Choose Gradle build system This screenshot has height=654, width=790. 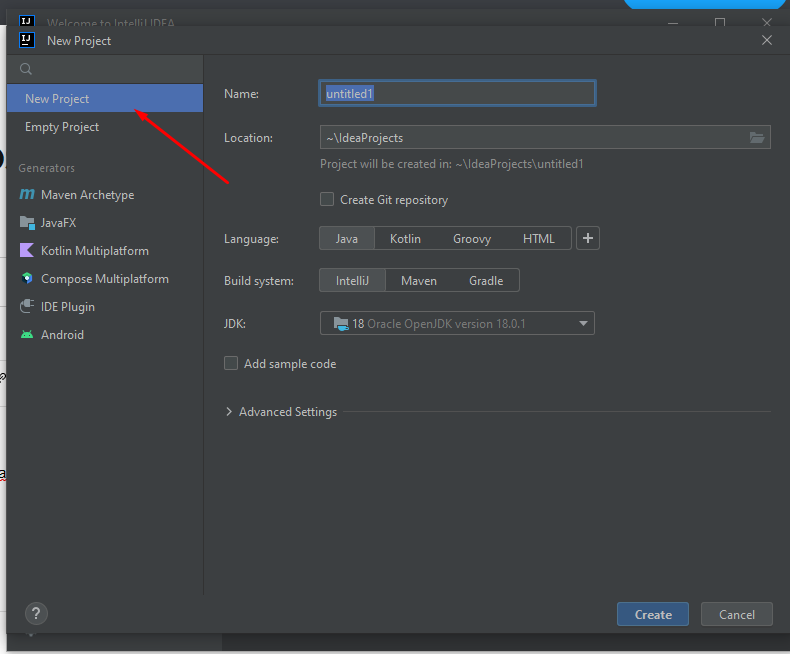486,281
